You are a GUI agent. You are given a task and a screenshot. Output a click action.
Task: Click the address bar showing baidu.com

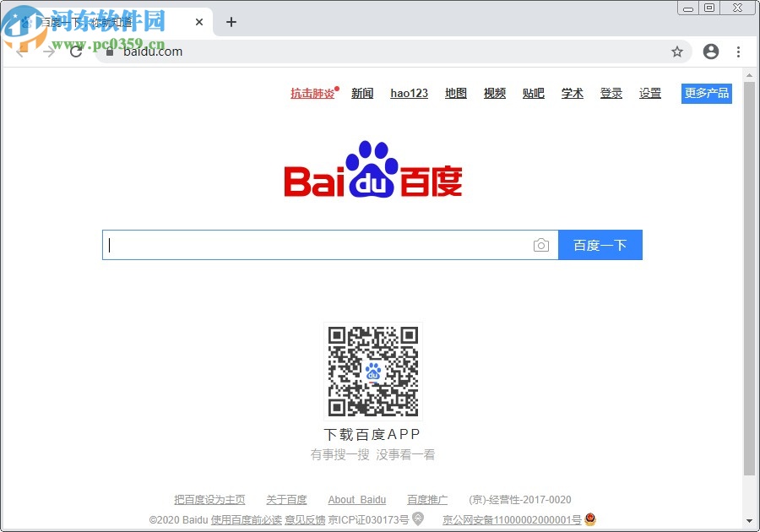pos(393,52)
